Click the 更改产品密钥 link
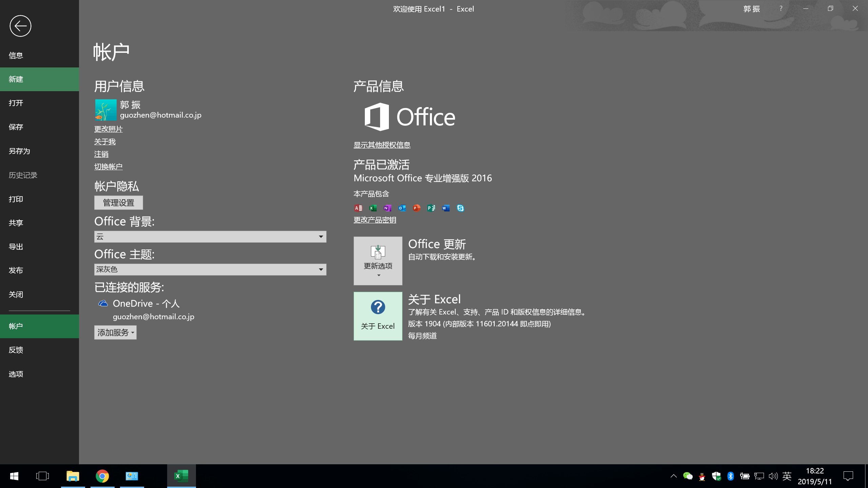Viewport: 868px width, 488px height. coord(375,220)
